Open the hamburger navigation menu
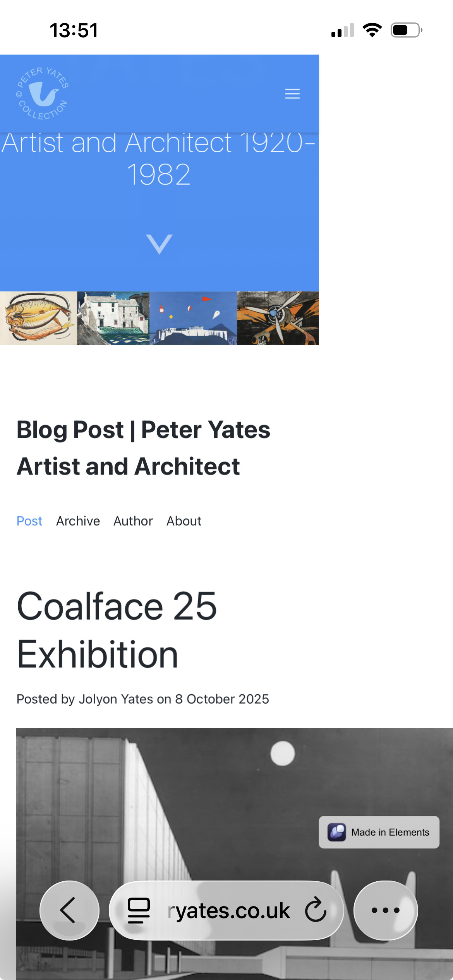The width and height of the screenshot is (453, 980). pyautogui.click(x=292, y=94)
